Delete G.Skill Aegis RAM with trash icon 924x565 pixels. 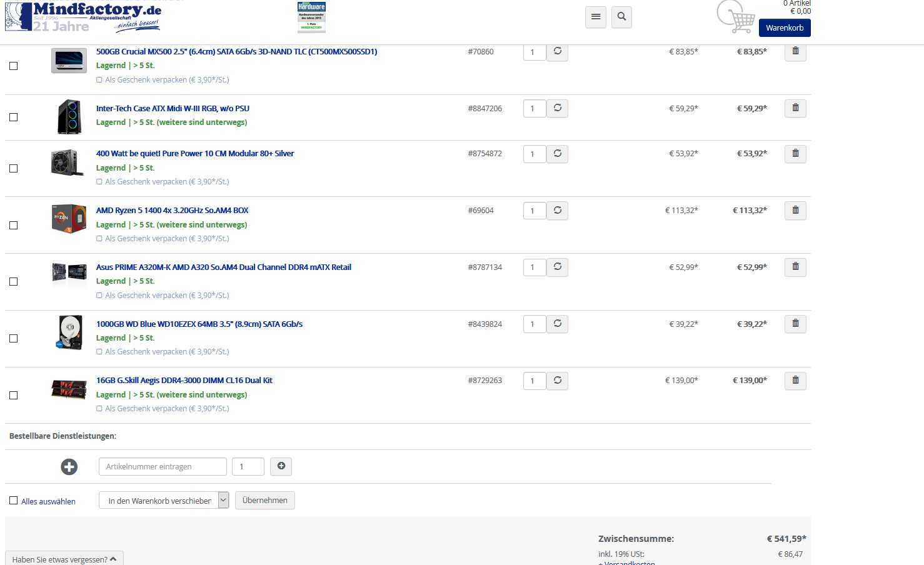795,381
